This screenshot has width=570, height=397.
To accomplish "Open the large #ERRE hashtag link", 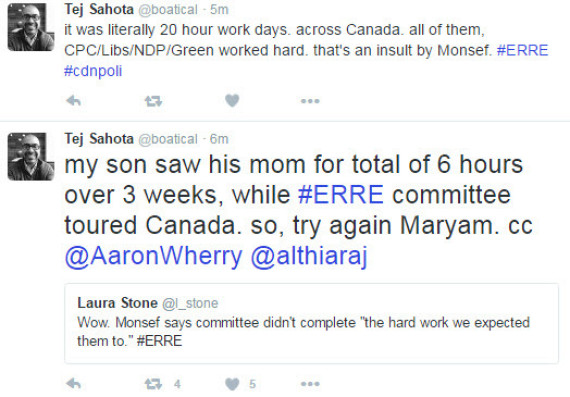I will [341, 195].
